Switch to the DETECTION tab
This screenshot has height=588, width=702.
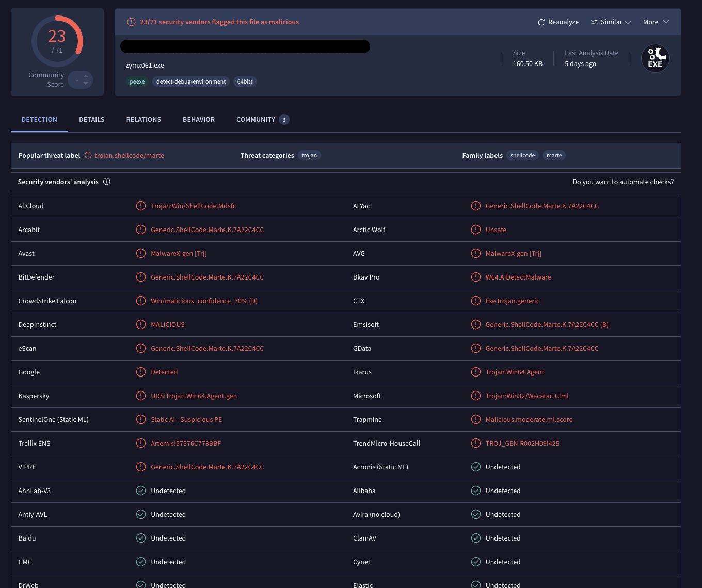tap(39, 119)
